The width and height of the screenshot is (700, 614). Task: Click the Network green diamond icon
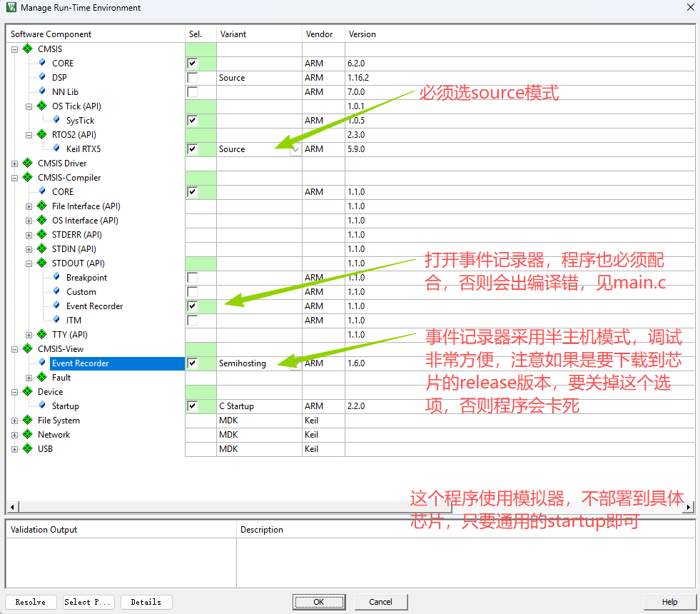[28, 434]
